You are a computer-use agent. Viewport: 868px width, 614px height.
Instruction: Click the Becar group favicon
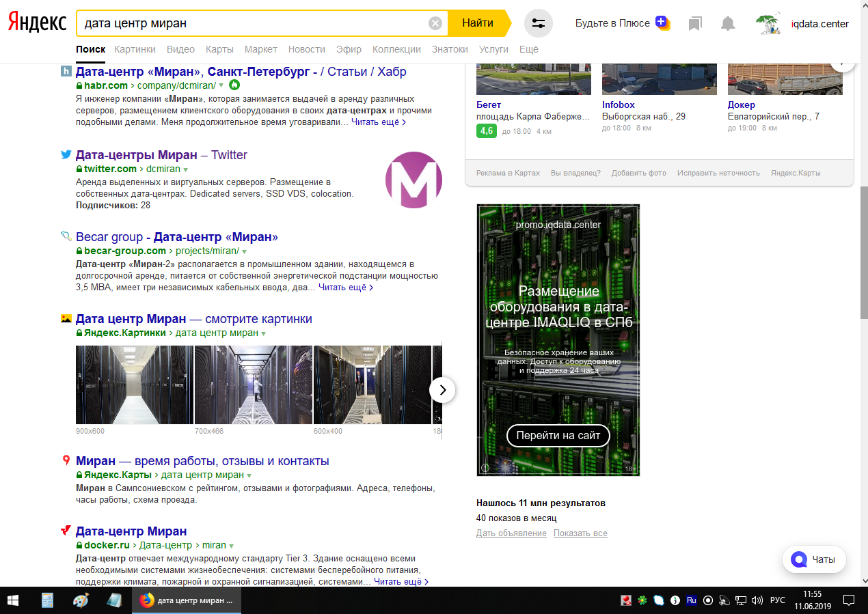click(66, 237)
